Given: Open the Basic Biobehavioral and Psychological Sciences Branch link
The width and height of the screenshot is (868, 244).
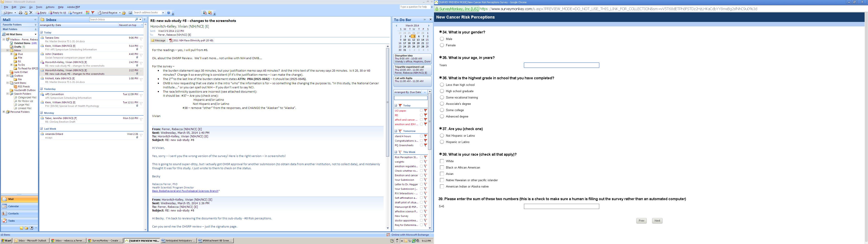Looking at the screenshot, I should pos(185,191).
